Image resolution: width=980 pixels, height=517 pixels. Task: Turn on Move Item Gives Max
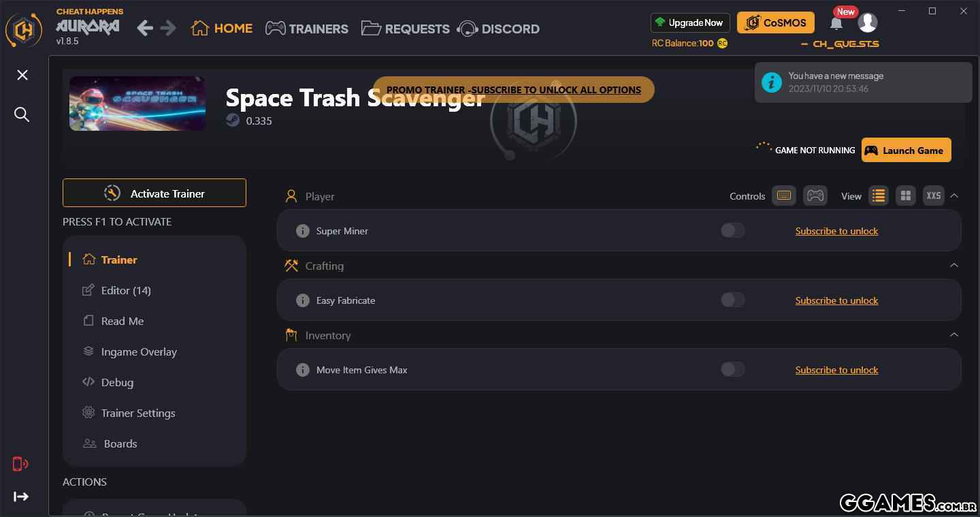pos(732,370)
